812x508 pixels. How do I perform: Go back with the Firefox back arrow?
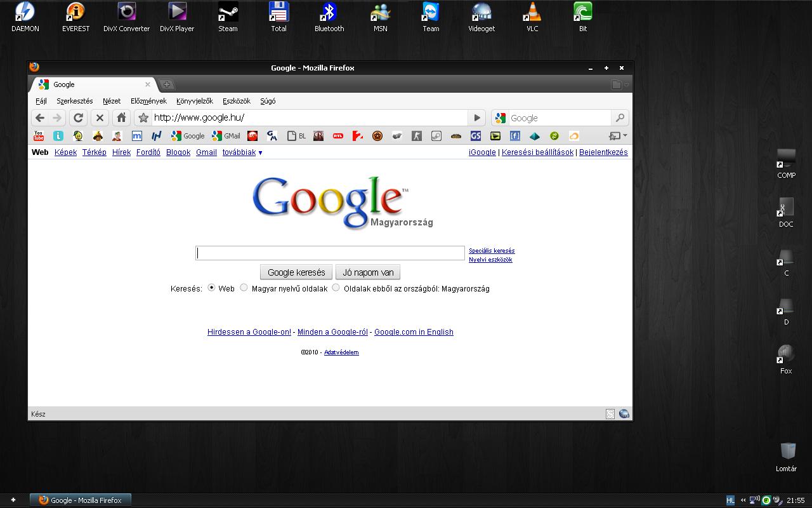tap(40, 117)
